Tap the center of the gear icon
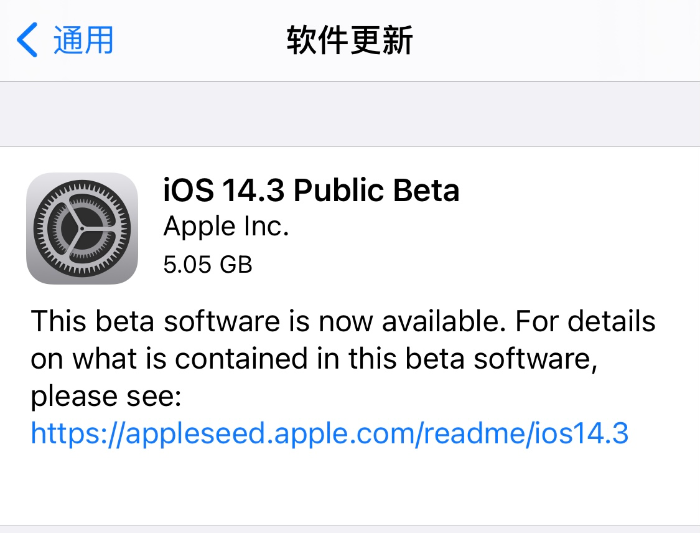700x533 pixels. point(82,228)
